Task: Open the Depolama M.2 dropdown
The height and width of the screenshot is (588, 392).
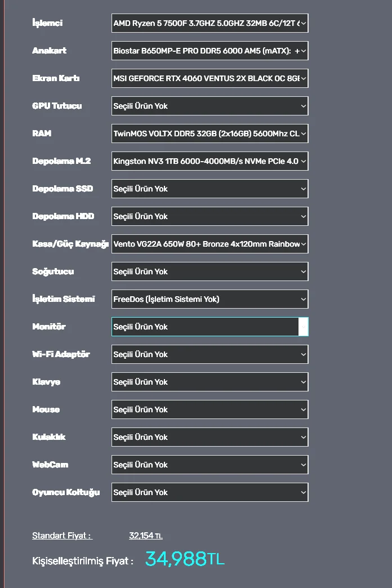Action: (210, 161)
